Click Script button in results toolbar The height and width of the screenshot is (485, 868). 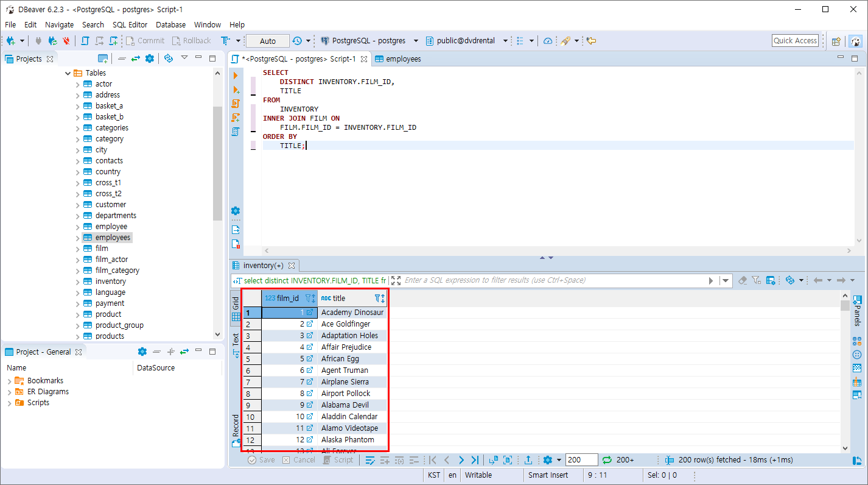338,460
